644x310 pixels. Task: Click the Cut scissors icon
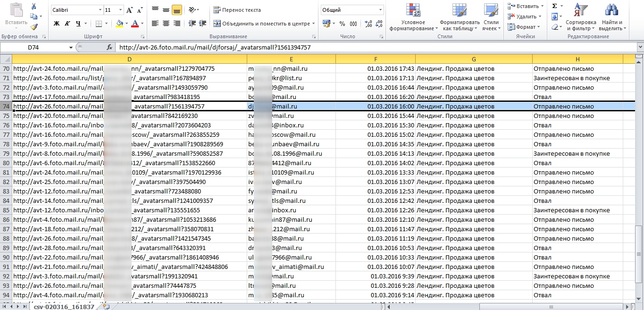(34, 7)
